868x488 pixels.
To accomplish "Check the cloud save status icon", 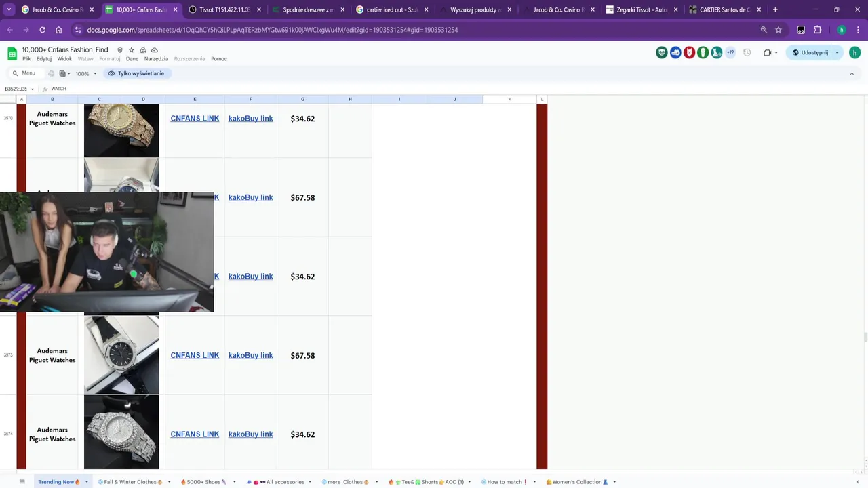I will [155, 50].
